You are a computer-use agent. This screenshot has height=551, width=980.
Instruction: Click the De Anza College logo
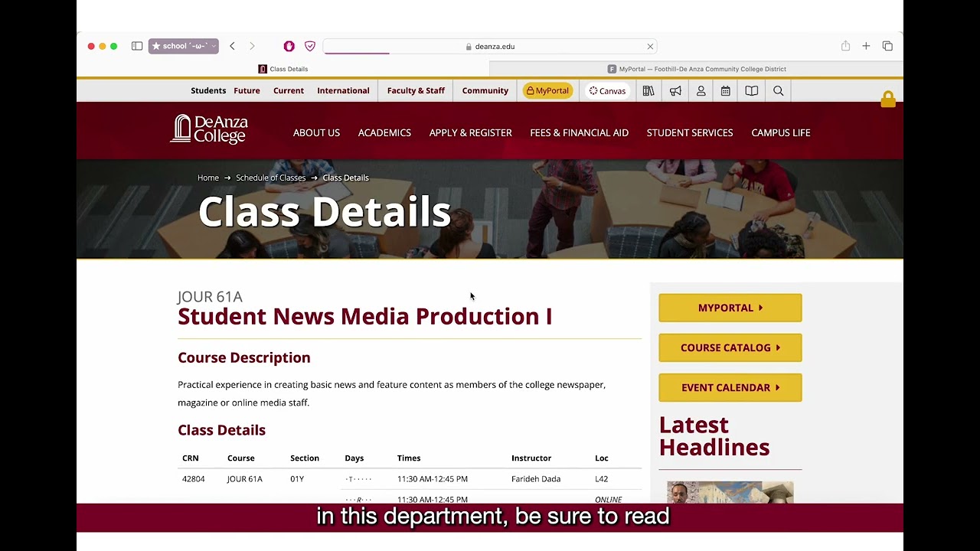pos(209,129)
